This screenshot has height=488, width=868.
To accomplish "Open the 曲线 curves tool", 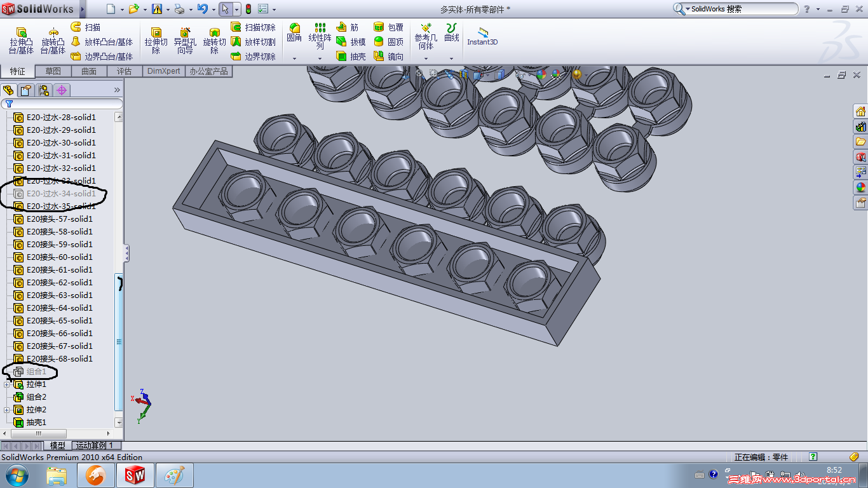I will 451,33.
